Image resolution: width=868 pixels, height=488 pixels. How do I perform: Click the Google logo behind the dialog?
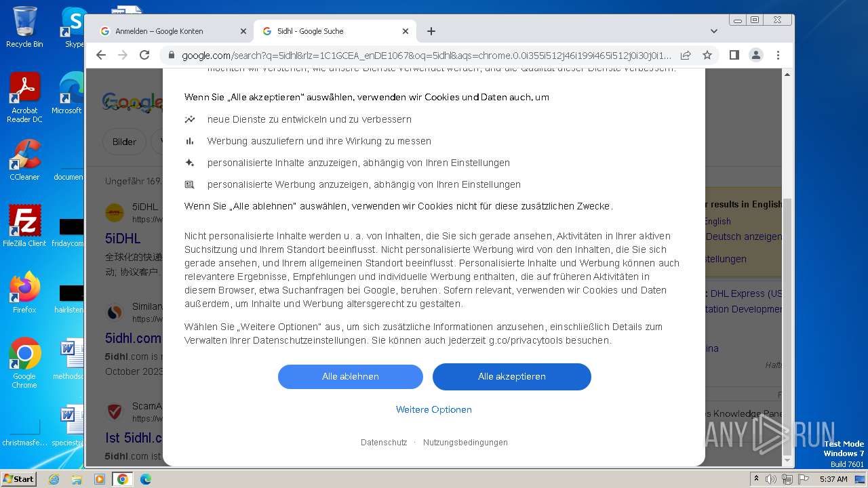[132, 103]
